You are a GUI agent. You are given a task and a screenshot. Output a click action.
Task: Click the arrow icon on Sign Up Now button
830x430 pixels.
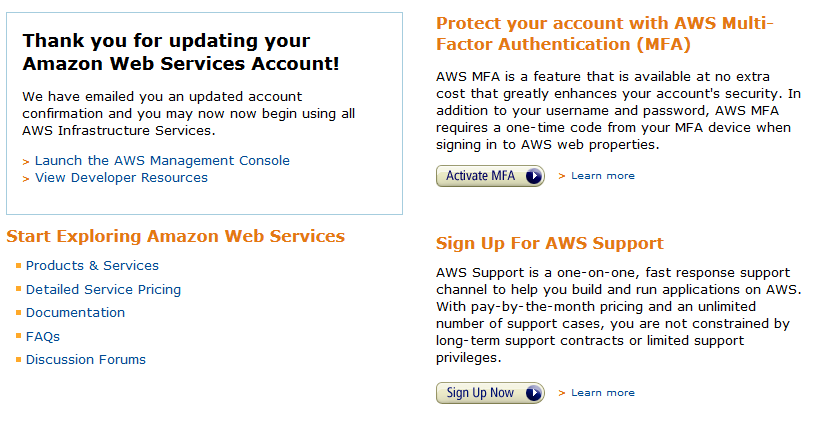533,393
